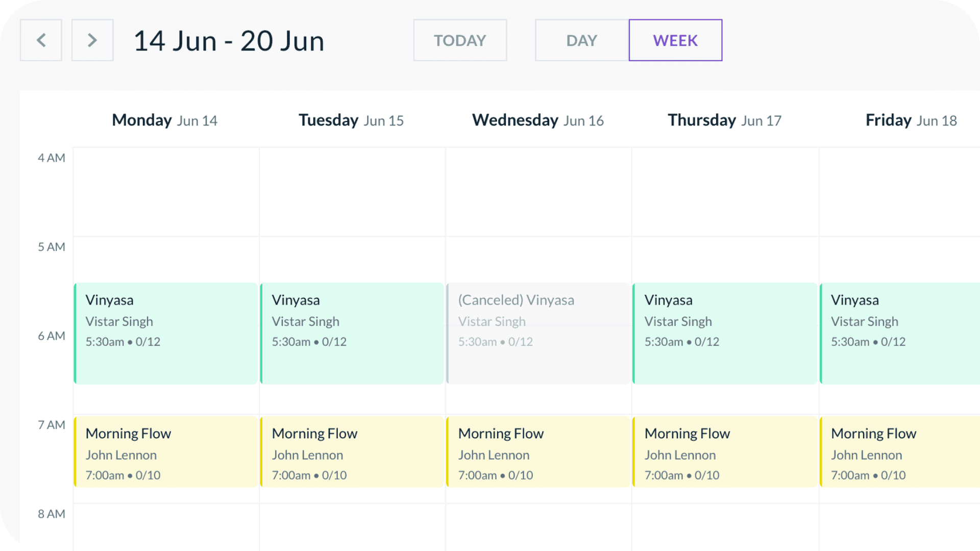Open Friday's Vinyasa class
Screen dimensions: 980x551
900,333
